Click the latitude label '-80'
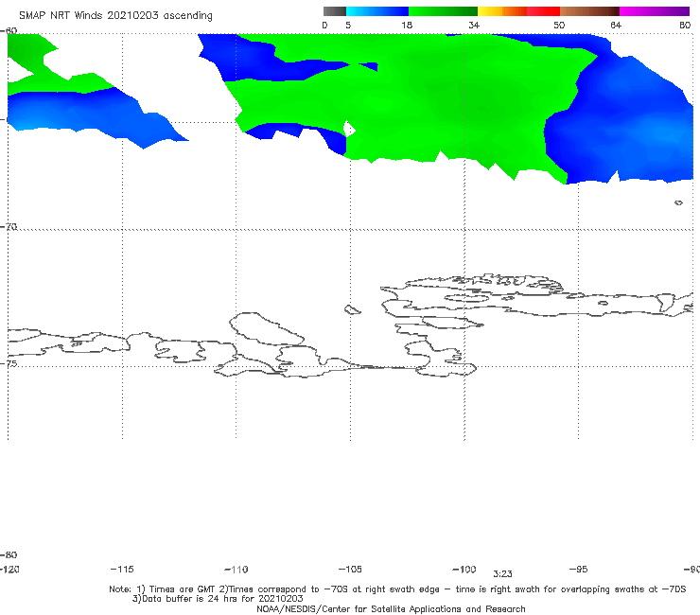Screen dimensions: 700x615 [x=9, y=554]
